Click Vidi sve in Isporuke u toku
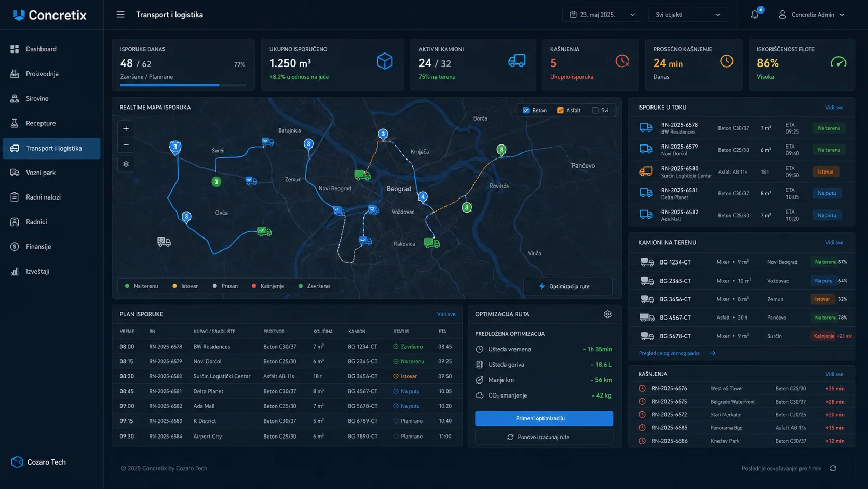Viewport: 868px width, 489px height. coord(834,108)
